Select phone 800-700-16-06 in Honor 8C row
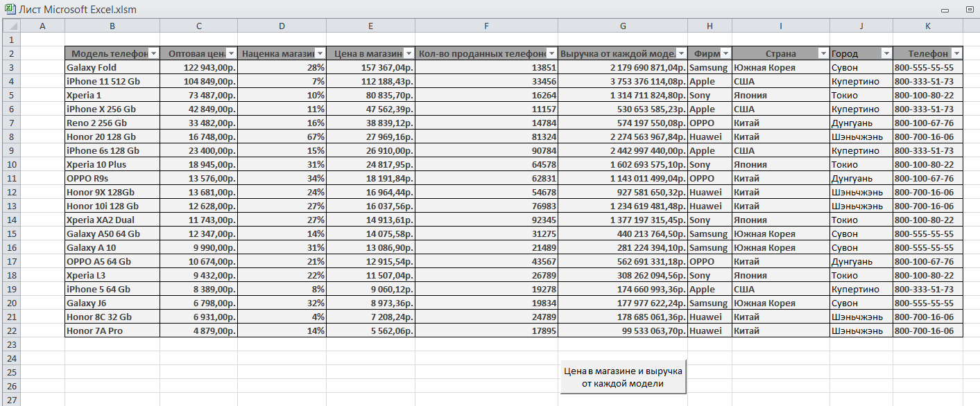Screen dimensions: 980x406 coord(928,317)
